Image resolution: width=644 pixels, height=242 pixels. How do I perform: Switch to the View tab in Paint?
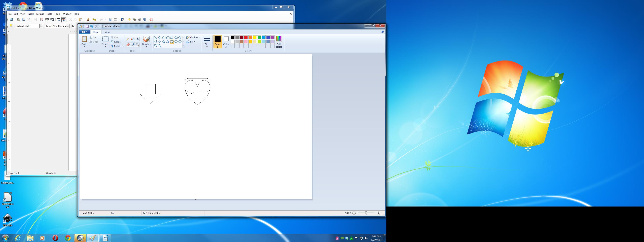tap(107, 32)
